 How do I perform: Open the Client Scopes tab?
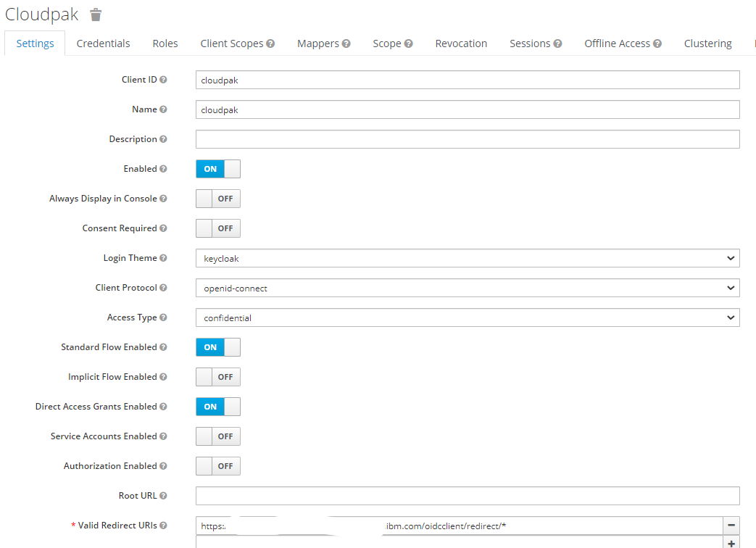click(232, 43)
